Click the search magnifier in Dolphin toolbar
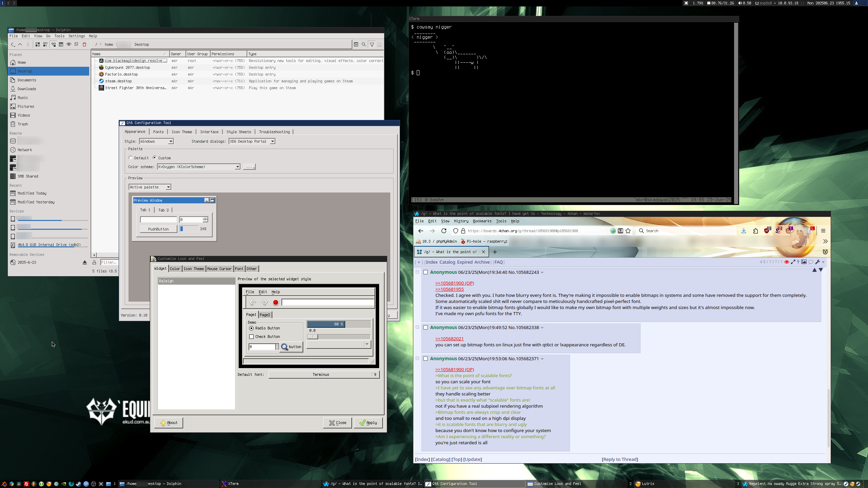868x488 pixels. [364, 44]
